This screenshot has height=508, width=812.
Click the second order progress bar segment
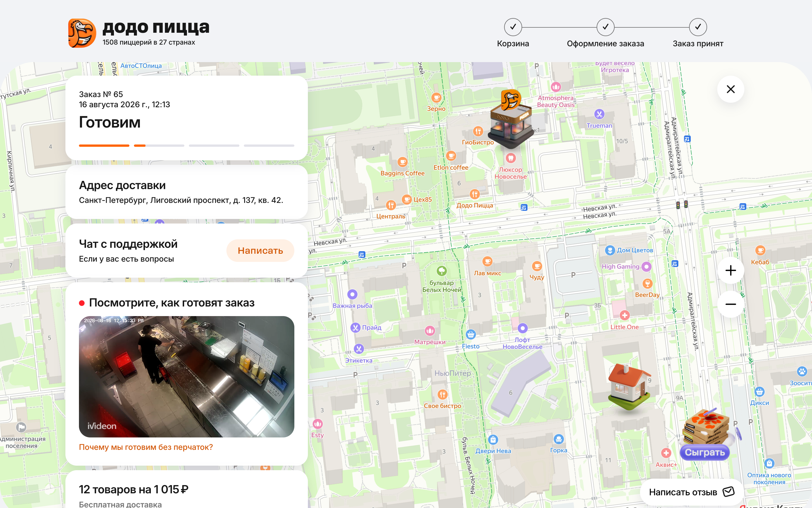coord(159,145)
